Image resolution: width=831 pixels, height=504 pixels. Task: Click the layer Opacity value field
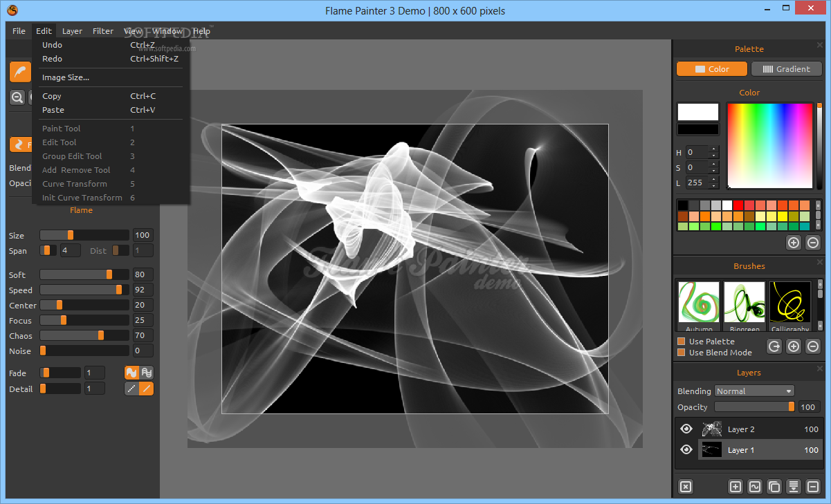tap(809, 407)
